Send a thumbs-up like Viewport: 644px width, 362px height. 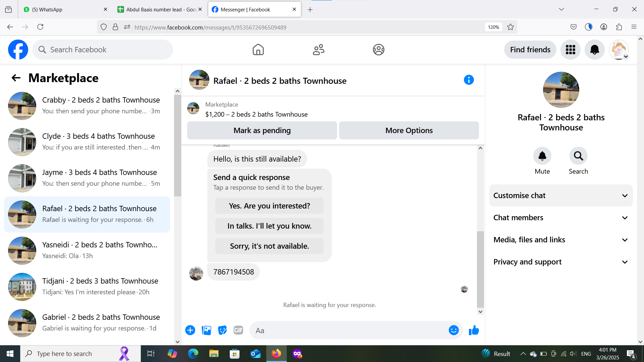[474, 330]
